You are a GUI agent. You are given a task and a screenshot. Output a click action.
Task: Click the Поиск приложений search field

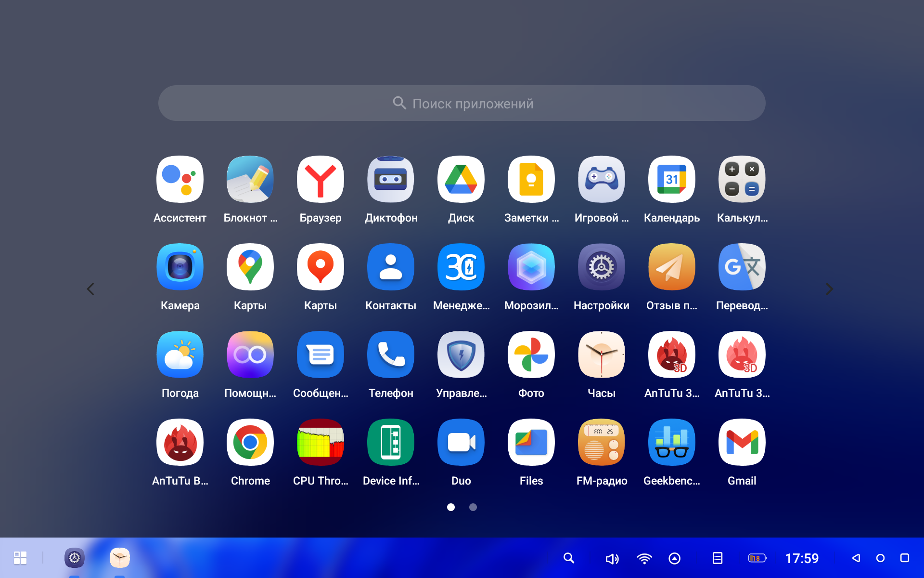point(462,103)
